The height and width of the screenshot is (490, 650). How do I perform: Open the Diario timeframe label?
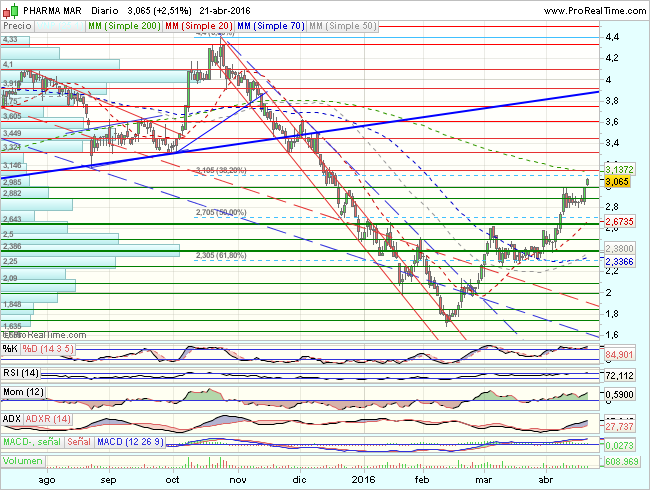[104, 10]
